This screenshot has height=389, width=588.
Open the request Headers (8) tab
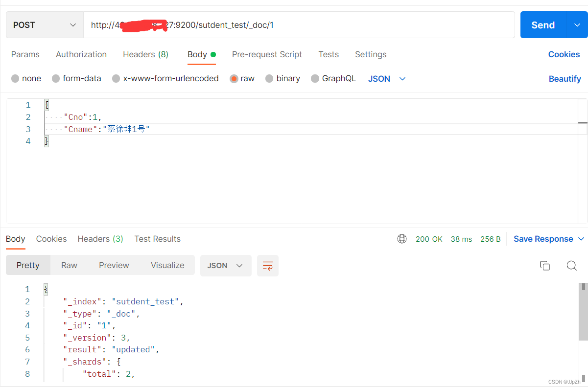[x=145, y=54]
